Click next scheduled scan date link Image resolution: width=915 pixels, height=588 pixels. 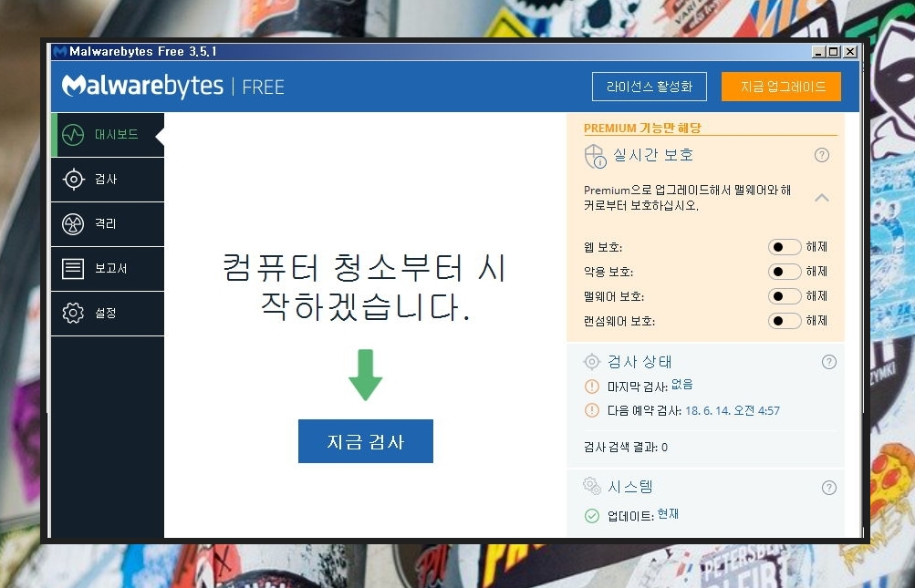[733, 410]
